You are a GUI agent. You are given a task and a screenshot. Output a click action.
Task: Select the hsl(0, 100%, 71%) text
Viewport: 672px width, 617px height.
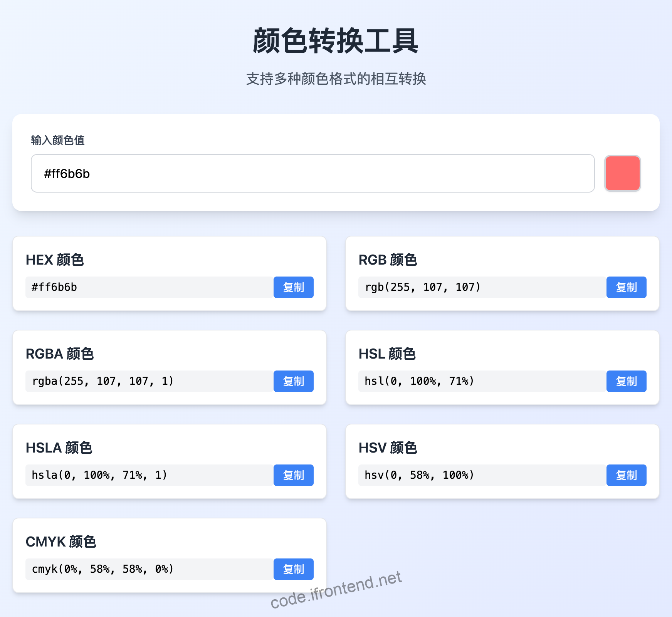click(419, 381)
